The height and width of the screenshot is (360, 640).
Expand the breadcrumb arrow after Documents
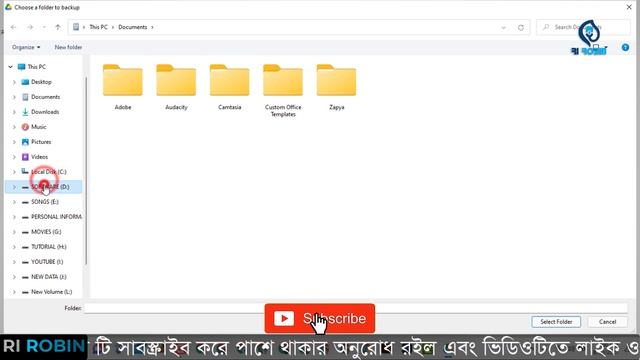pos(152,27)
